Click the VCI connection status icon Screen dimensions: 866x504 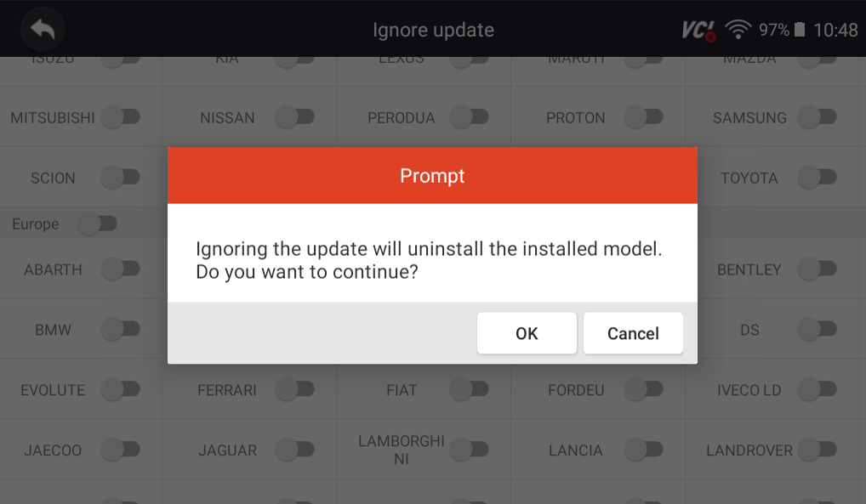(x=698, y=28)
